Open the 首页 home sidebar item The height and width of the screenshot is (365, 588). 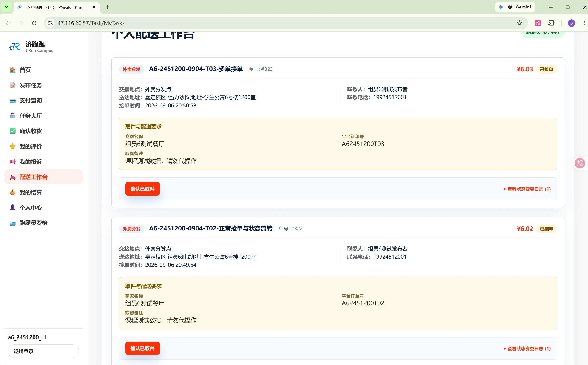coord(43,70)
